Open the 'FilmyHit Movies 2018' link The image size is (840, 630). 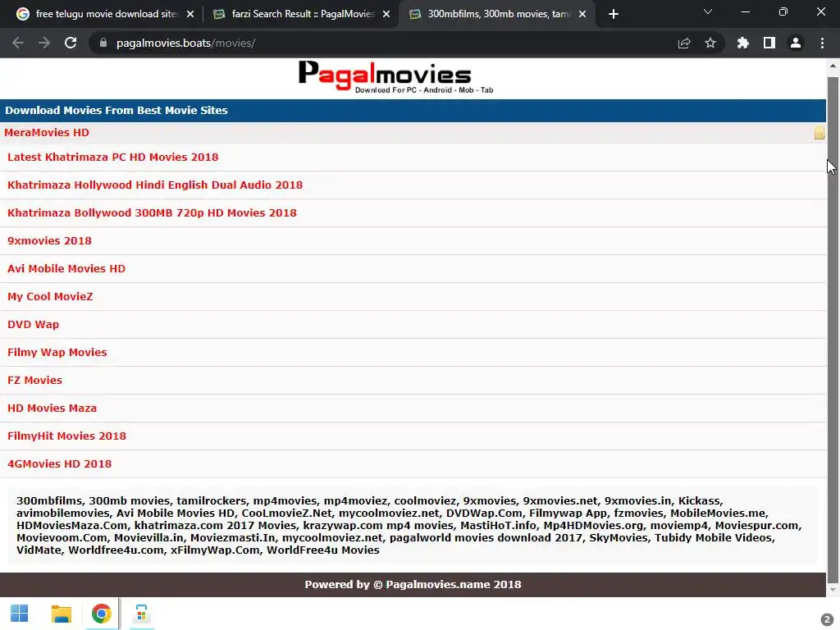[66, 436]
